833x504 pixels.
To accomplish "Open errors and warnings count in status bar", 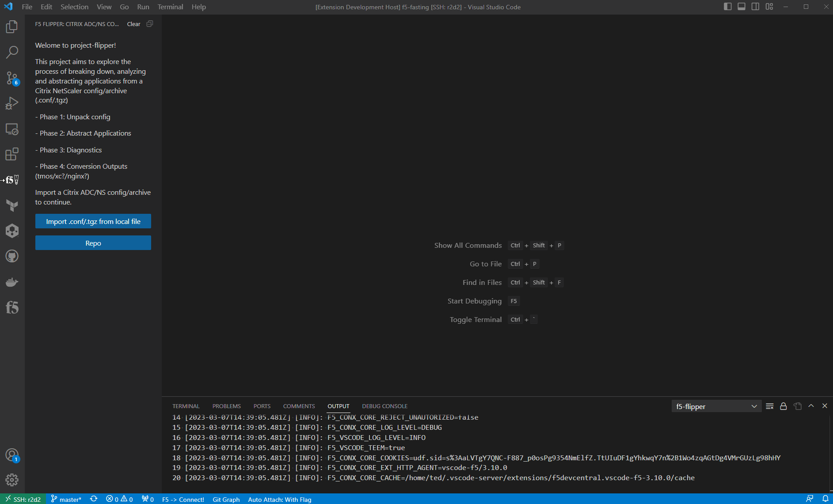I will click(x=119, y=499).
